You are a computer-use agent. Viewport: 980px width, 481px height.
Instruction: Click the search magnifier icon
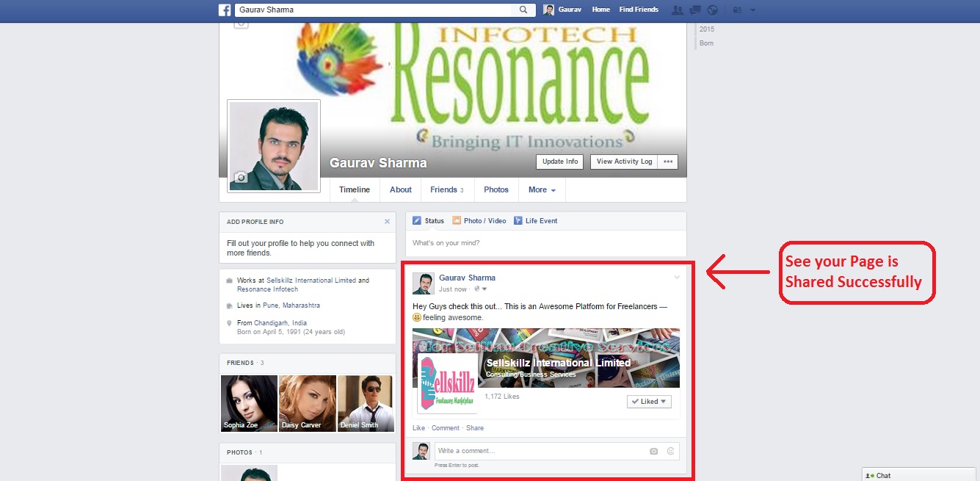click(x=523, y=10)
